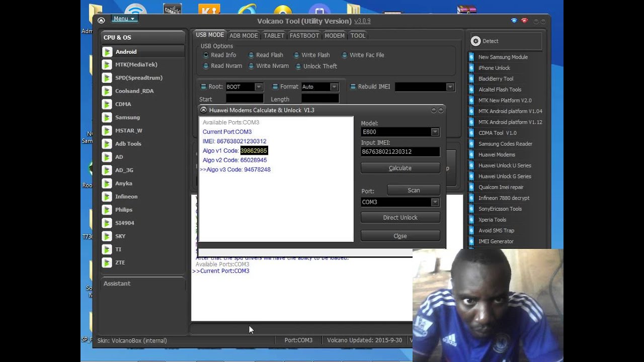Select Algo v3 Code line
Viewport: 644px width, 362px height.
(235, 170)
